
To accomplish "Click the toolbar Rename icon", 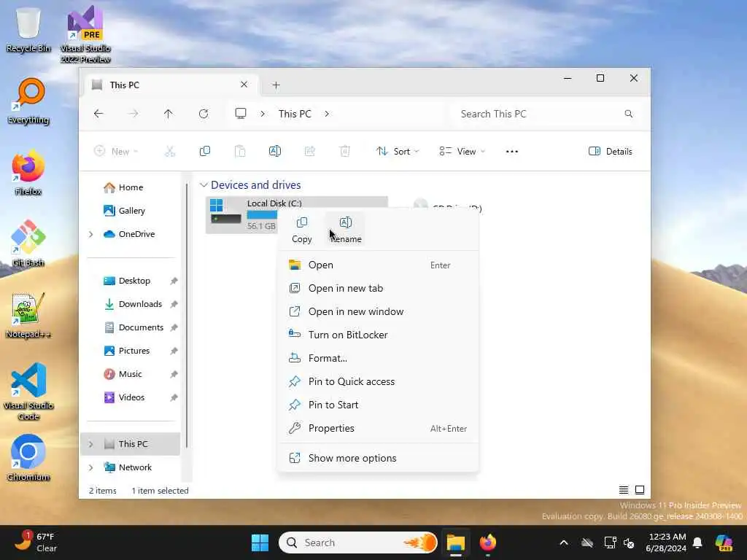I will click(275, 152).
